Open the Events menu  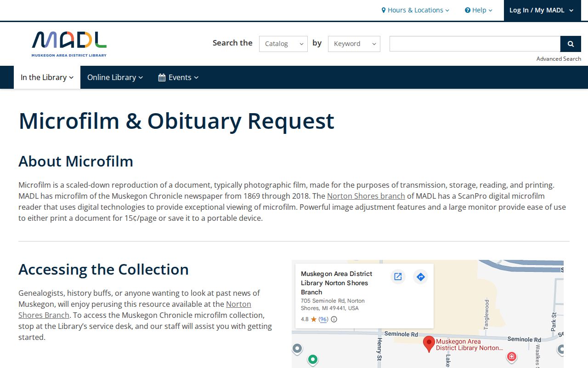click(178, 77)
